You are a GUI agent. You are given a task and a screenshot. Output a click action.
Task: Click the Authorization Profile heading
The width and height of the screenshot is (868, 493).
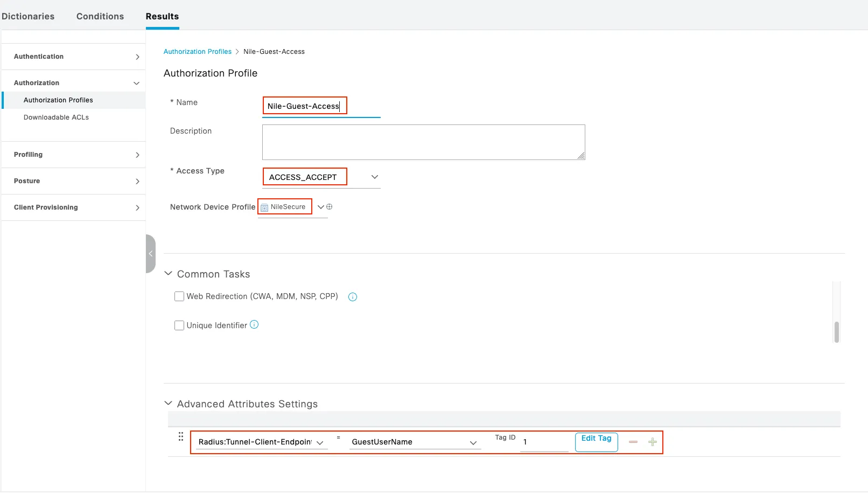point(211,73)
